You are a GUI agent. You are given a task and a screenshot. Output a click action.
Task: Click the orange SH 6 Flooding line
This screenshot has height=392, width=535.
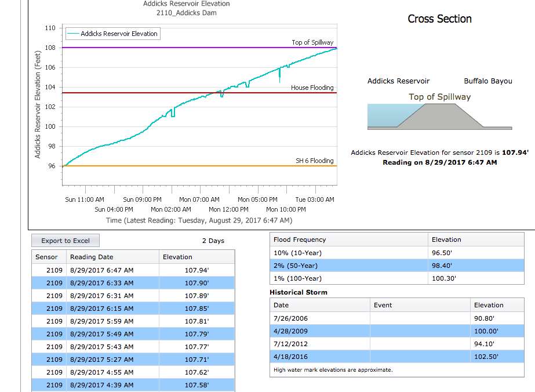[174, 166]
